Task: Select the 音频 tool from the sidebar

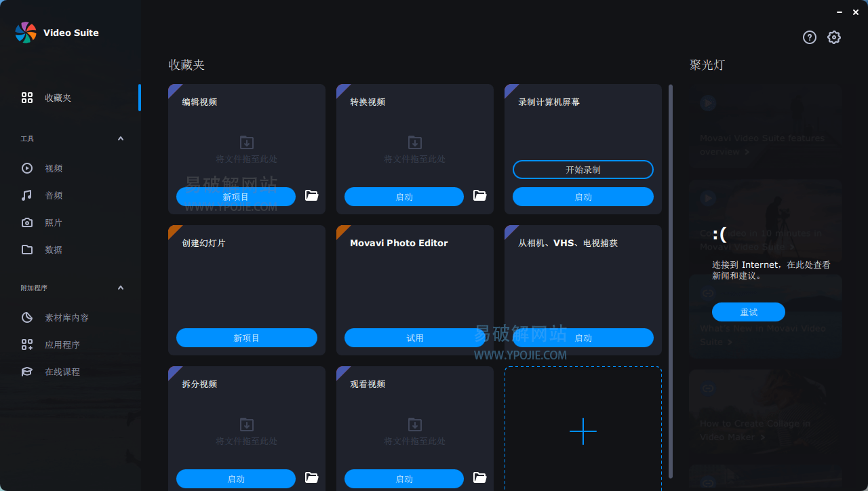Action: [x=52, y=195]
